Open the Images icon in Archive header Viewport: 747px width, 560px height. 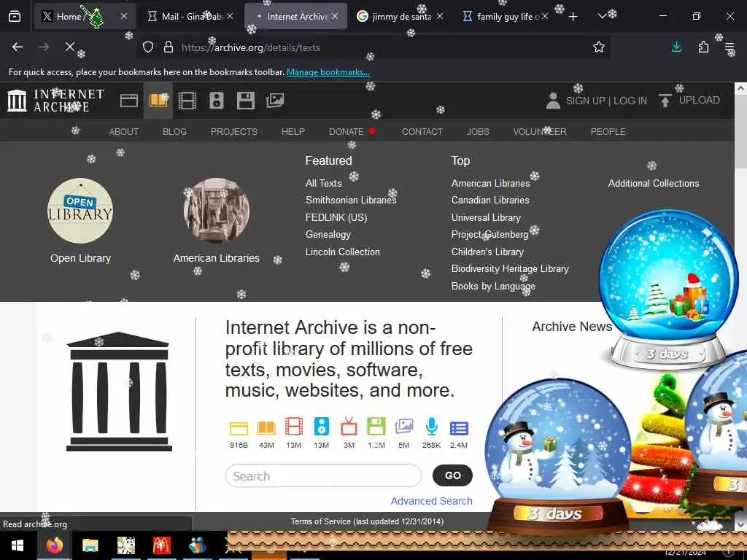275,101
